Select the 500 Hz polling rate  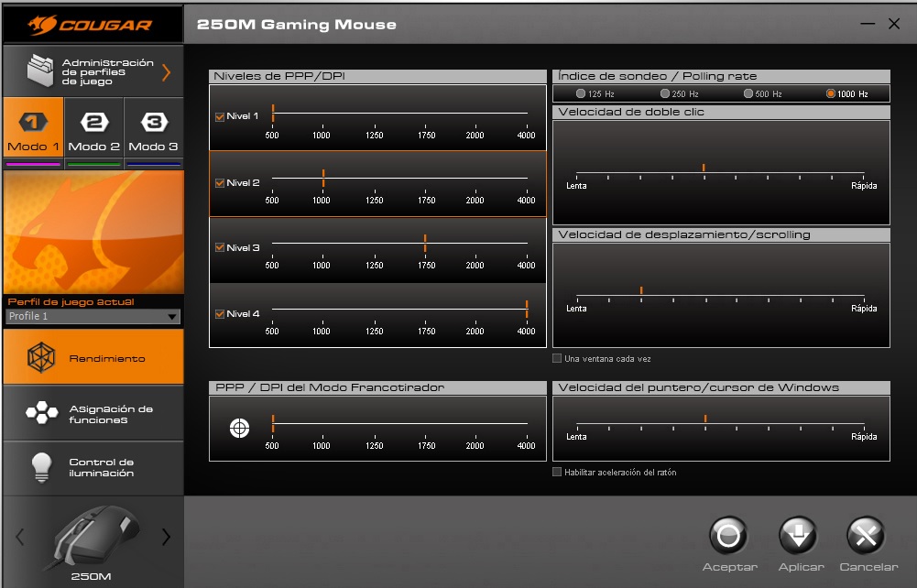748,93
